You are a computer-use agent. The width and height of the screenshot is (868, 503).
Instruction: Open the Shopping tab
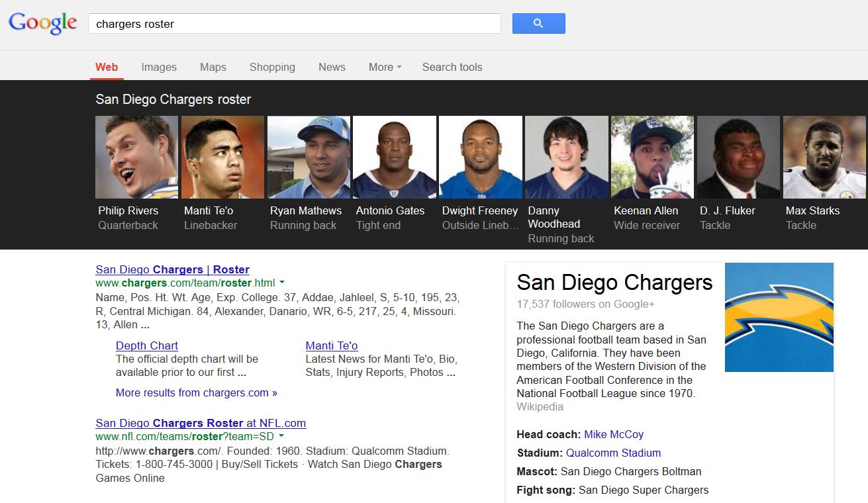pyautogui.click(x=272, y=67)
